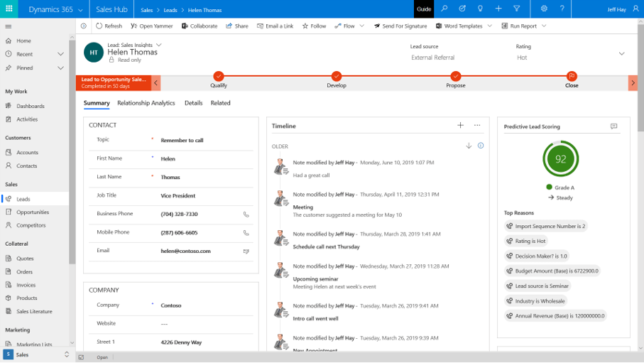Click Open Yammer in command bar
The width and height of the screenshot is (644, 363).
(151, 26)
